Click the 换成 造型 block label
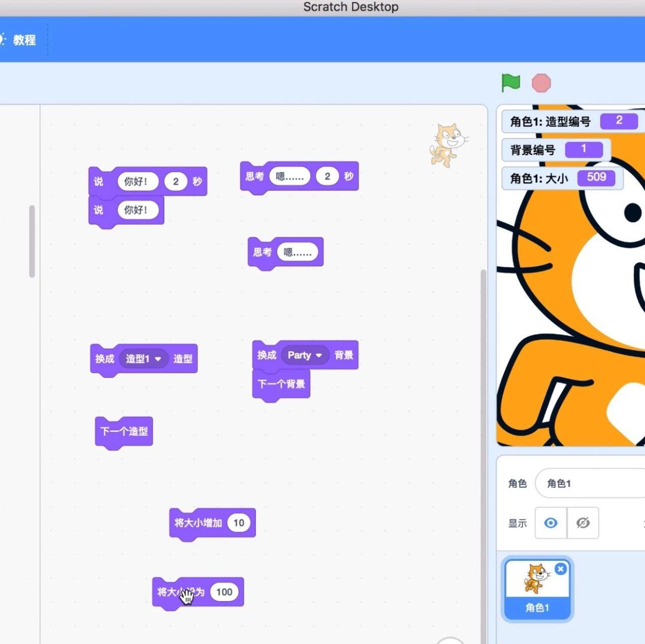The height and width of the screenshot is (644, 645). click(105, 359)
